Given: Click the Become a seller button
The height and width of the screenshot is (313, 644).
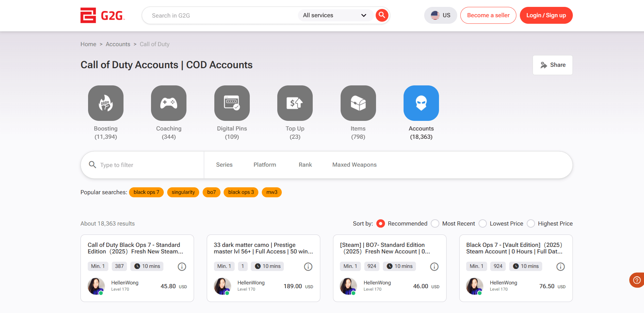Looking at the screenshot, I should tap(488, 15).
